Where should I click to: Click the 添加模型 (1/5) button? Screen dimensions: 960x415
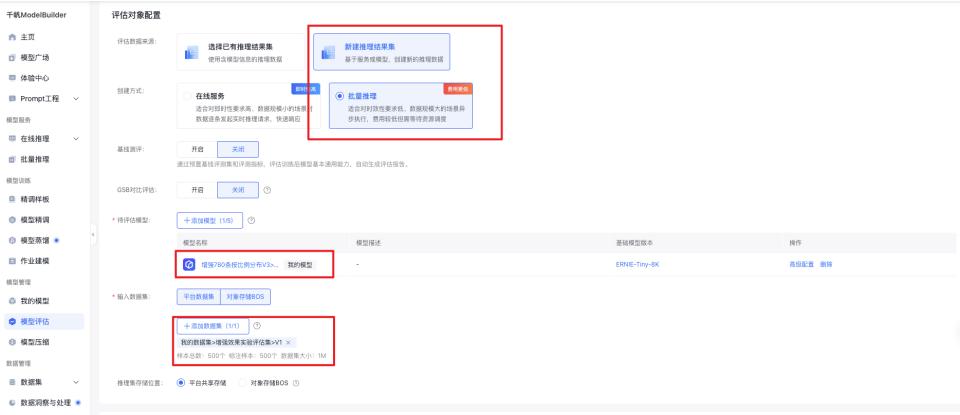click(x=209, y=220)
